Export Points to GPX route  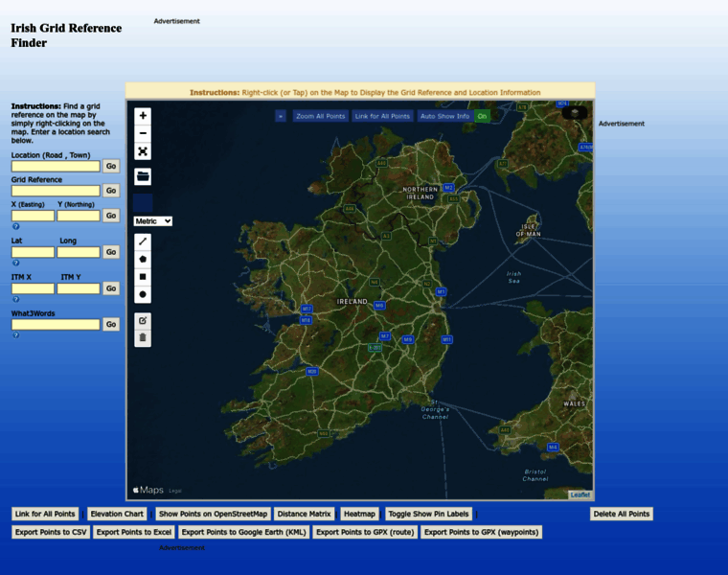[365, 532]
